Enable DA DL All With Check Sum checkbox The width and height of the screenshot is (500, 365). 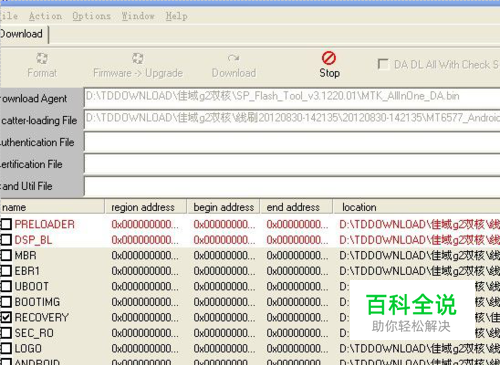[x=383, y=64]
